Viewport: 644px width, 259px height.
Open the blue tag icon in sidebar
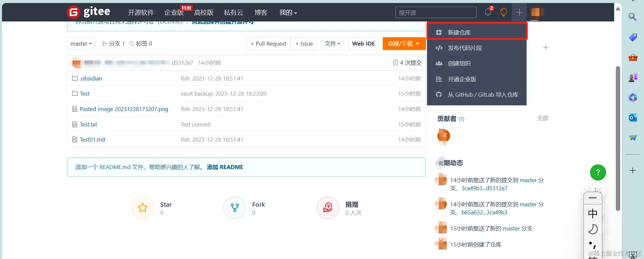pyautogui.click(x=633, y=37)
